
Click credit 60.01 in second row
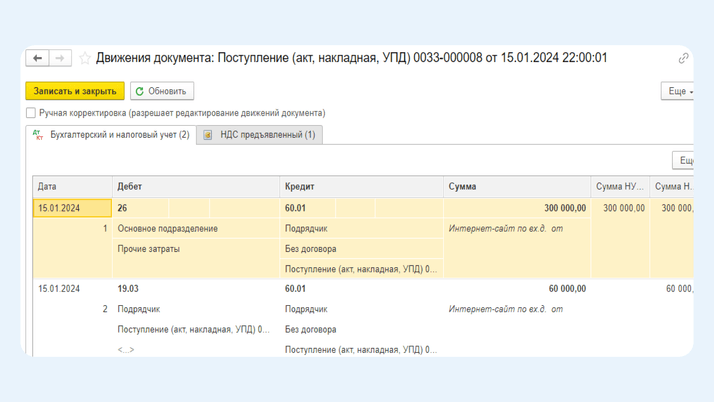click(296, 289)
